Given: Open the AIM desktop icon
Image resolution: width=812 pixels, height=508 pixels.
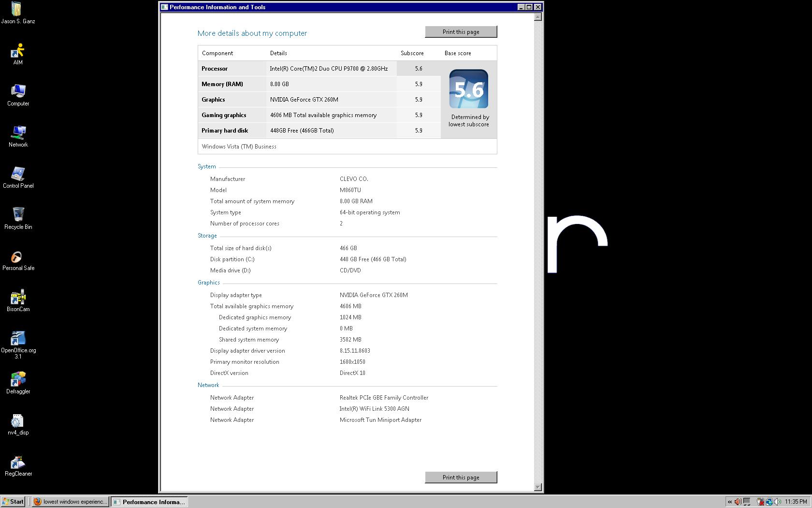Looking at the screenshot, I should (x=18, y=54).
